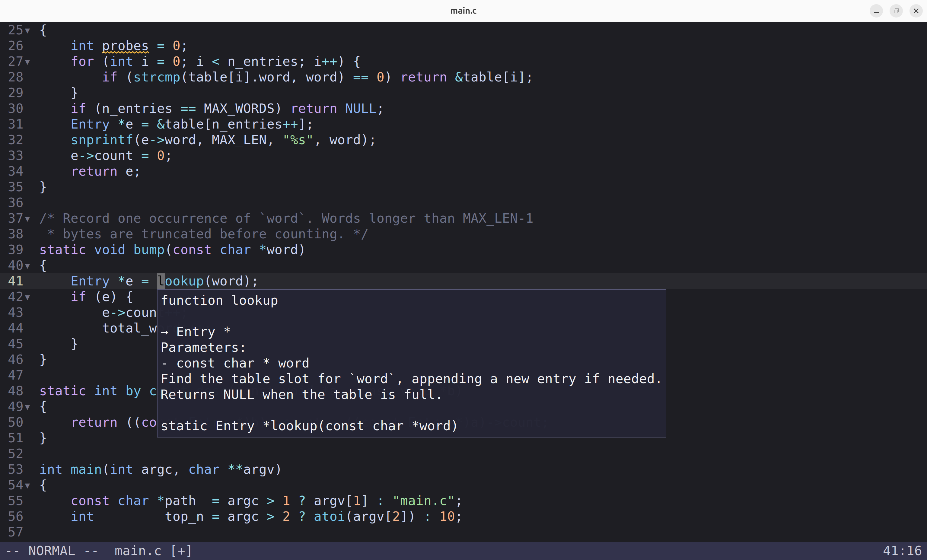This screenshot has height=560, width=927.
Task: Close the main.c editor window
Action: pyautogui.click(x=916, y=11)
